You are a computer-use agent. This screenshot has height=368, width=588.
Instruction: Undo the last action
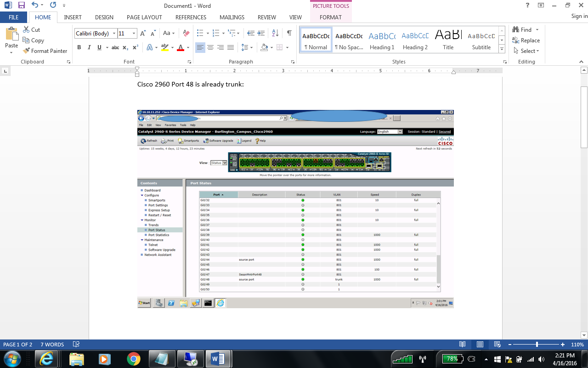click(35, 6)
